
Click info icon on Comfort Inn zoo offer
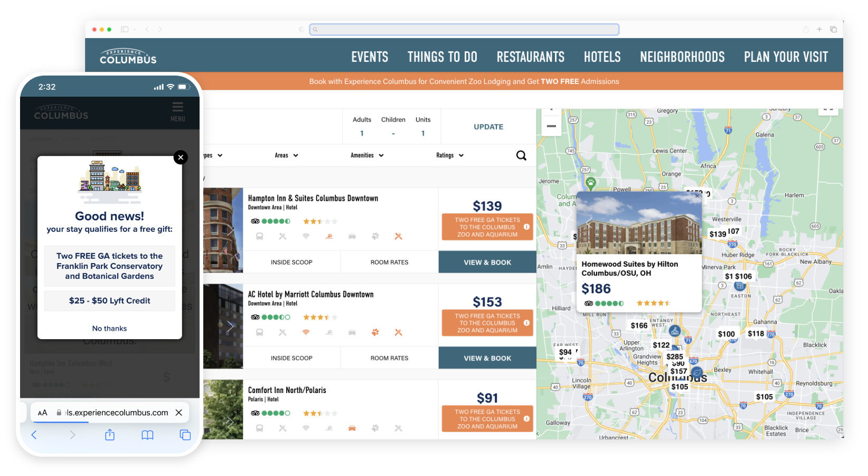tap(526, 418)
